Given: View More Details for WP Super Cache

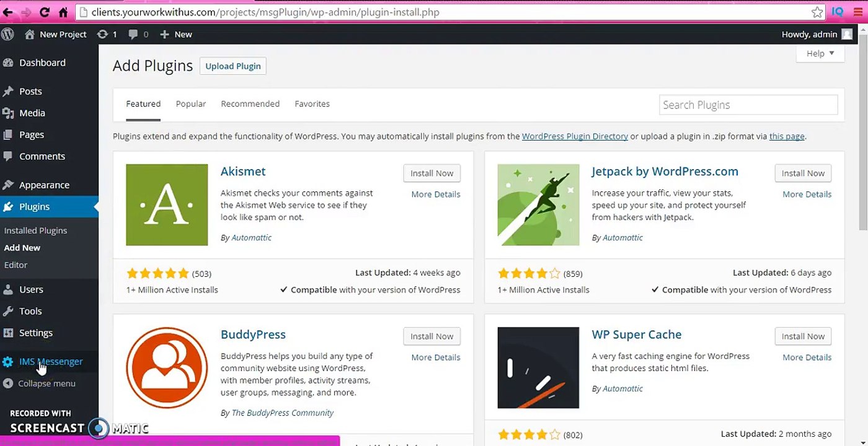Looking at the screenshot, I should pyautogui.click(x=807, y=357).
